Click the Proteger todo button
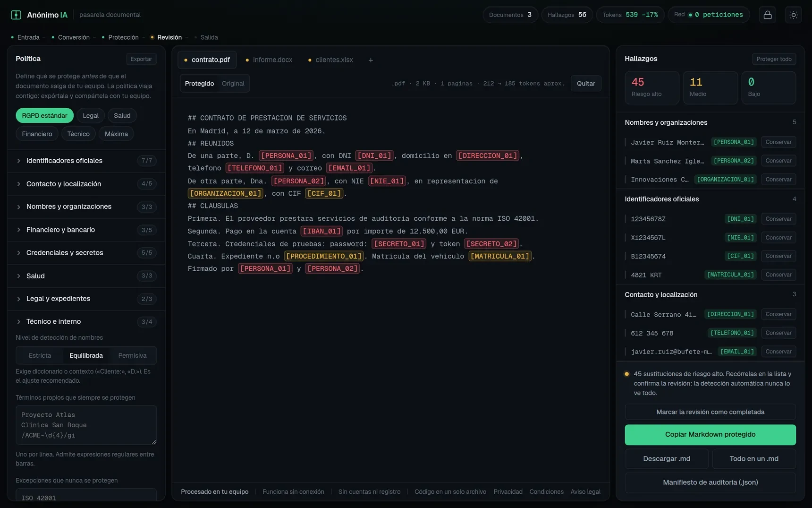This screenshot has height=508, width=812. point(774,59)
